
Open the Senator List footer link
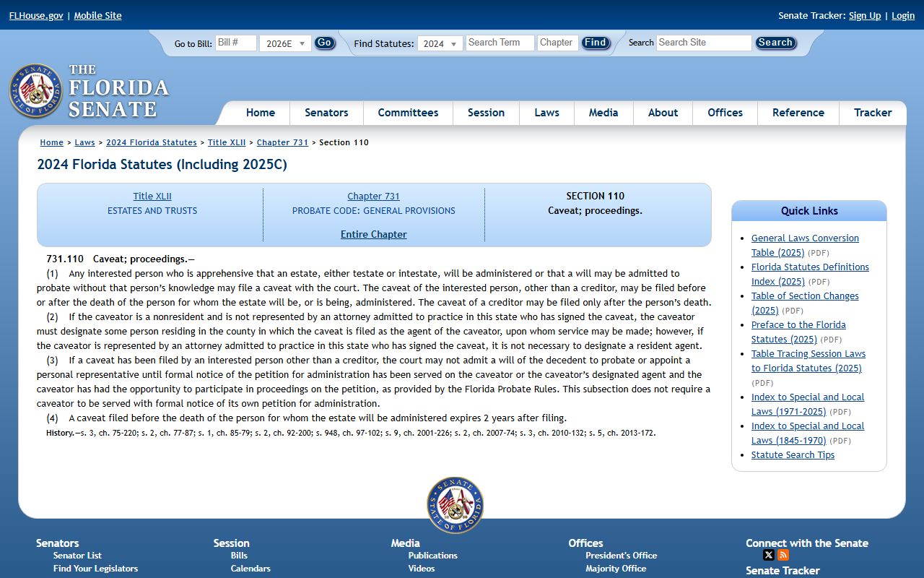pos(77,556)
